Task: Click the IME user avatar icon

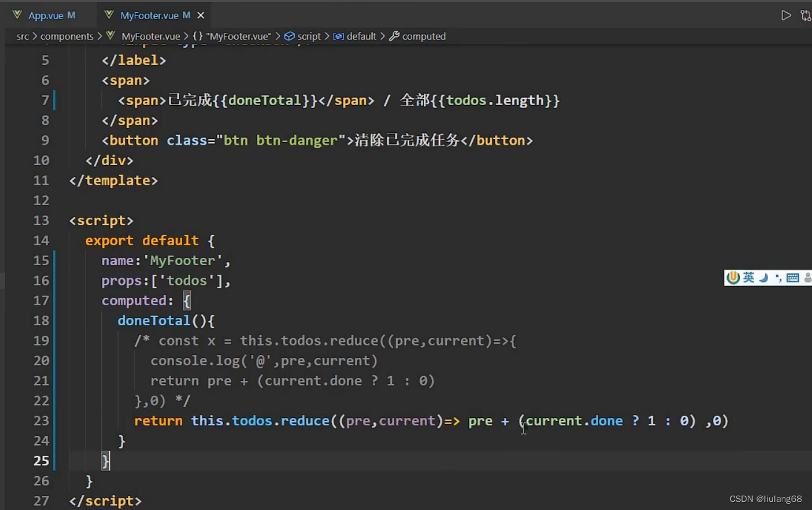Action: (808, 278)
